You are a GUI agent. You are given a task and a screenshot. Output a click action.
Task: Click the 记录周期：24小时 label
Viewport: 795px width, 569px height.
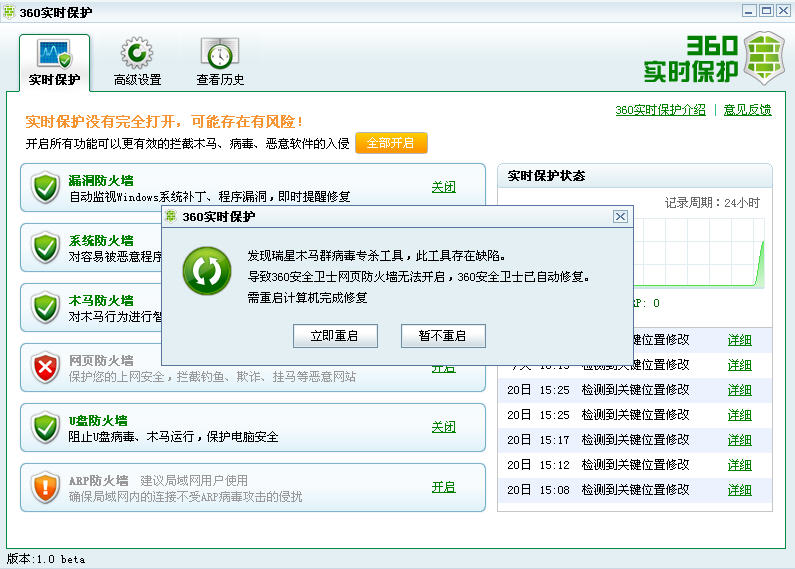712,203
